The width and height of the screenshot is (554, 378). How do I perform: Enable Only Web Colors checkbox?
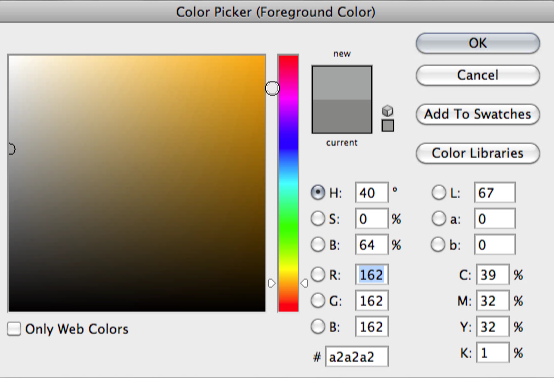pyautogui.click(x=14, y=329)
